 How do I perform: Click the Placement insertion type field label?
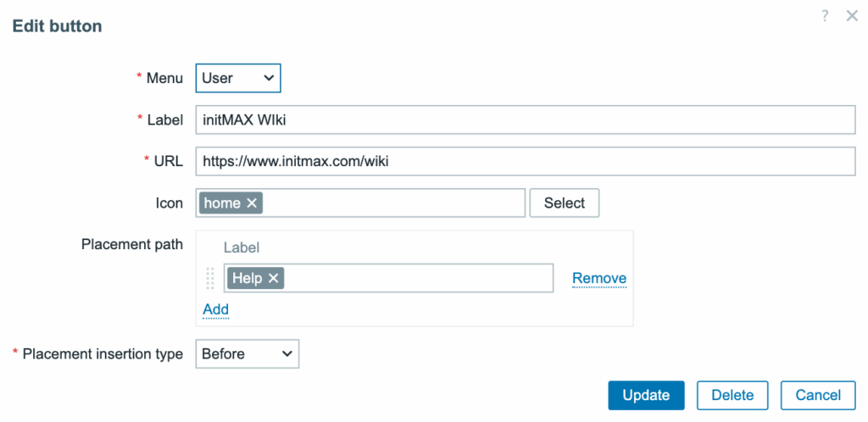point(102,354)
